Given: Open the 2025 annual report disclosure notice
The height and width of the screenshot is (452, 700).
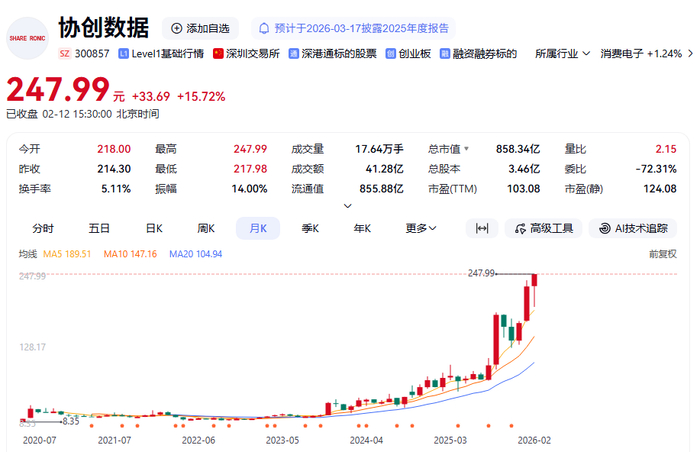Looking at the screenshot, I should (x=354, y=29).
